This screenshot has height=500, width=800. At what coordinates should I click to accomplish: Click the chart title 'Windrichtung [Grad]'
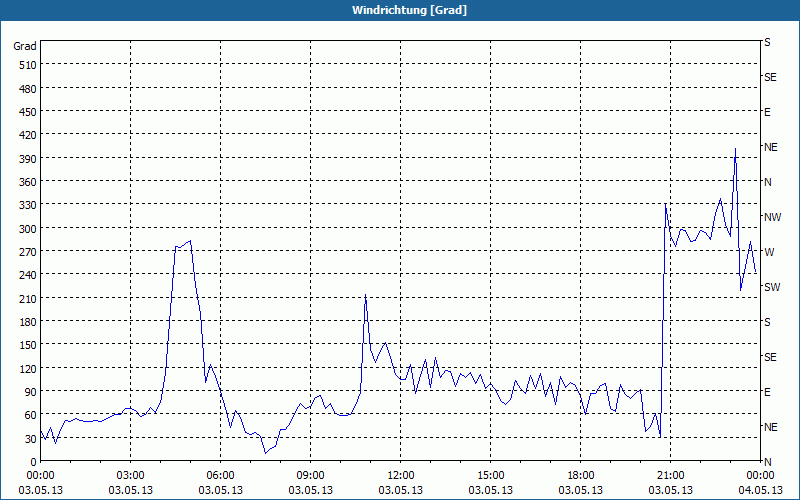point(409,10)
